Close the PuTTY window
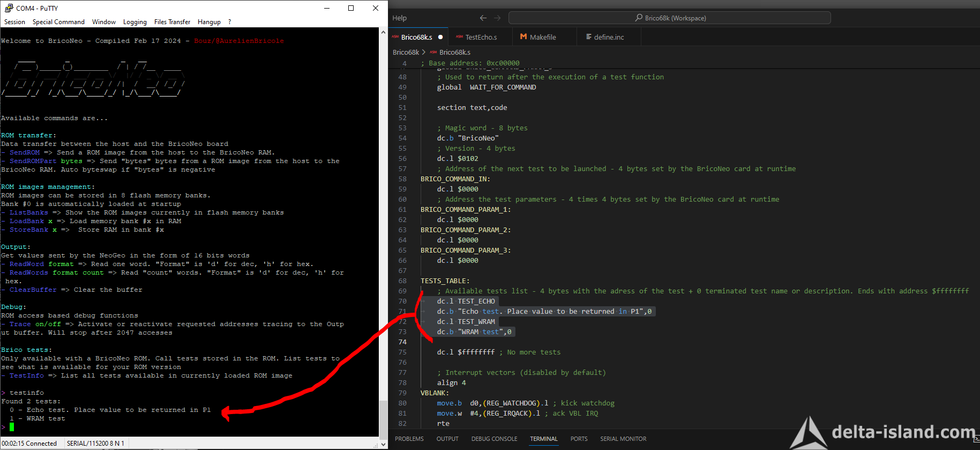The image size is (980, 450). (x=376, y=8)
